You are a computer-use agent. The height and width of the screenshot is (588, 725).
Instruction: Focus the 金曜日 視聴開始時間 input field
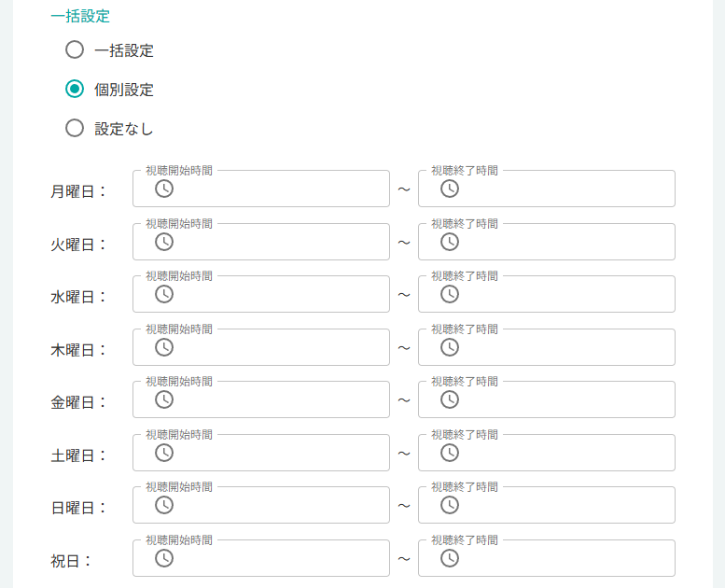point(261,399)
